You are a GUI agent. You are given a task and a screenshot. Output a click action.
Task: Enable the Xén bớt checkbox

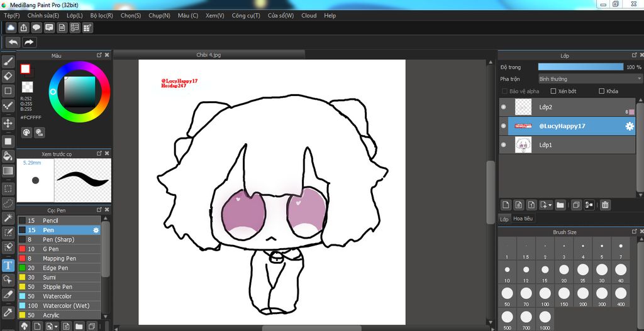click(x=553, y=91)
